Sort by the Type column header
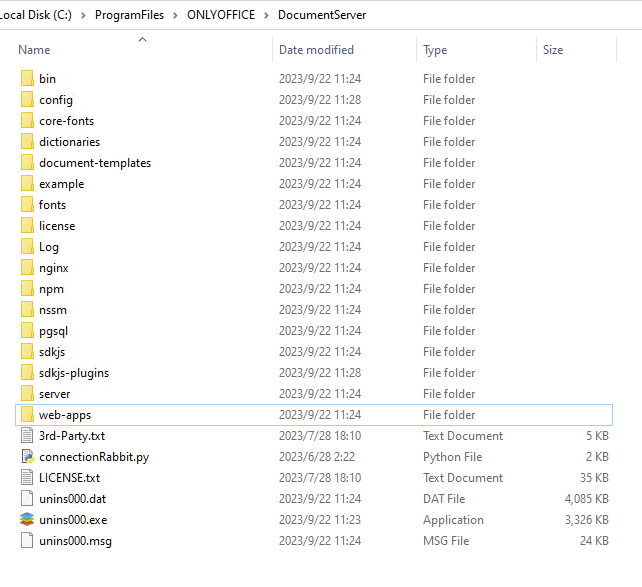Image resolution: width=642 pixels, height=587 pixels. pos(435,50)
